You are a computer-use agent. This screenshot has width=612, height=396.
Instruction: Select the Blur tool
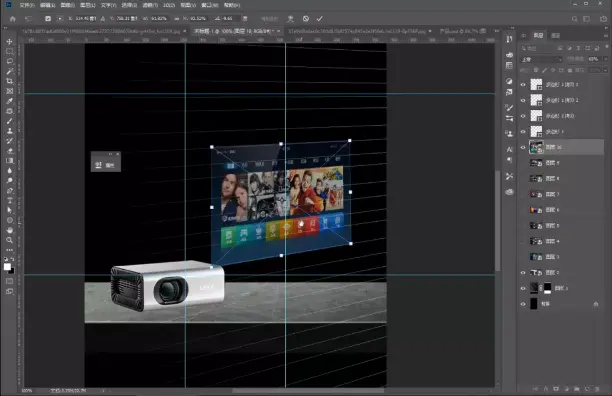[x=9, y=170]
